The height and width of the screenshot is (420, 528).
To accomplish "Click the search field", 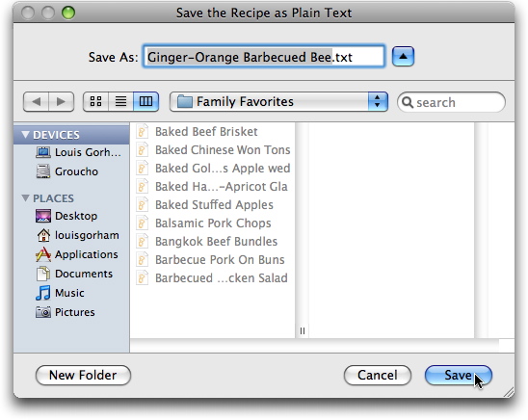I will 451,102.
